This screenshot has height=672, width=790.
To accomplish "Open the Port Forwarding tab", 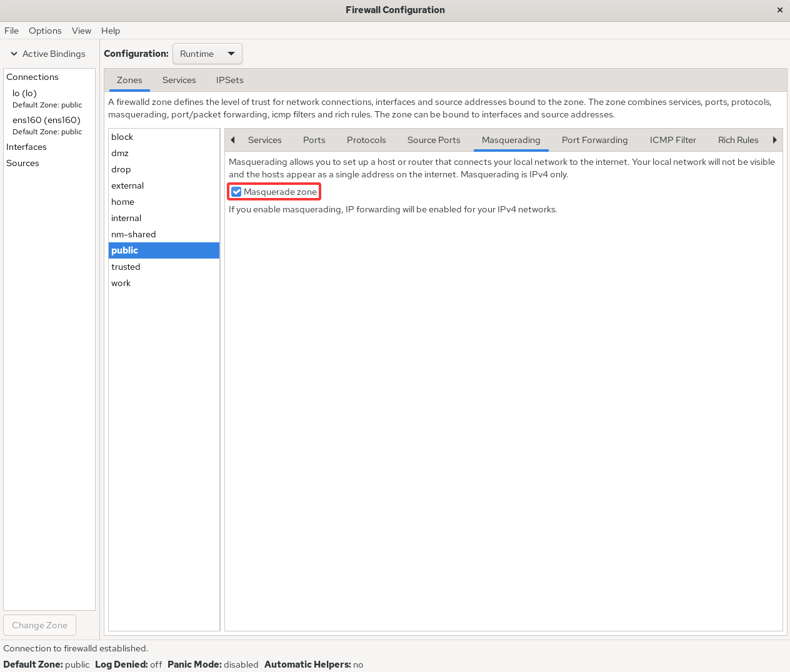I will (x=594, y=140).
